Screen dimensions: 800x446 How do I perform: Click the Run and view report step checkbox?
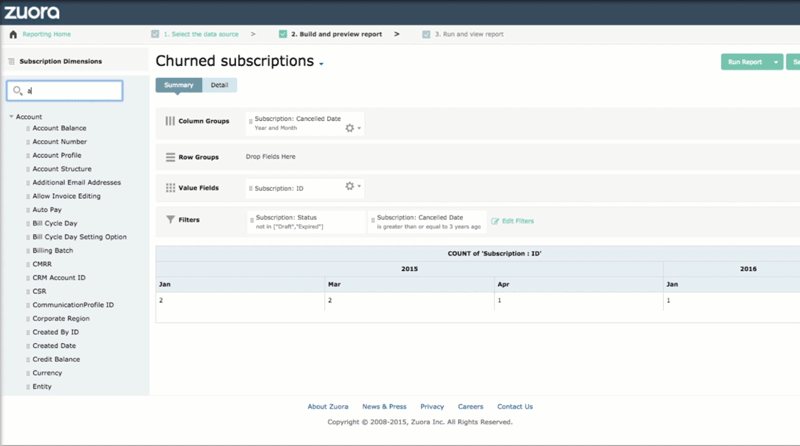[x=427, y=34]
